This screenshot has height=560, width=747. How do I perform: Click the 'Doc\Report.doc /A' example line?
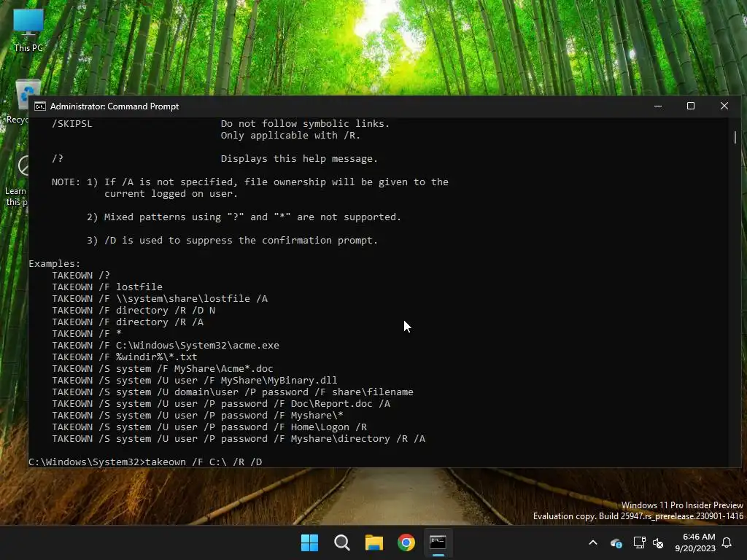[221, 404]
